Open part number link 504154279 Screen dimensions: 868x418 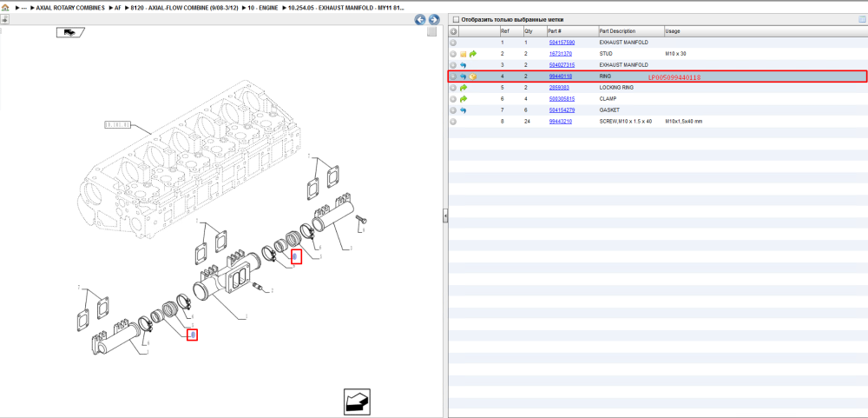click(x=562, y=109)
